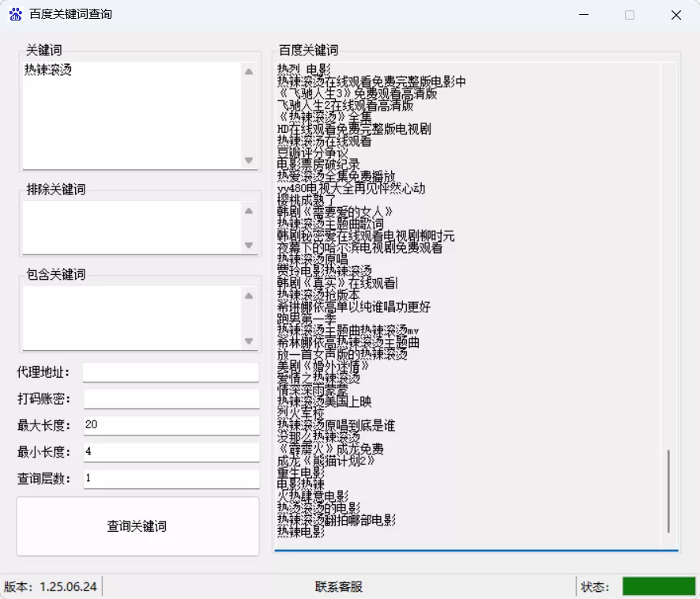Select the result 《热辣滚烫》全集
700x599 pixels.
click(324, 117)
